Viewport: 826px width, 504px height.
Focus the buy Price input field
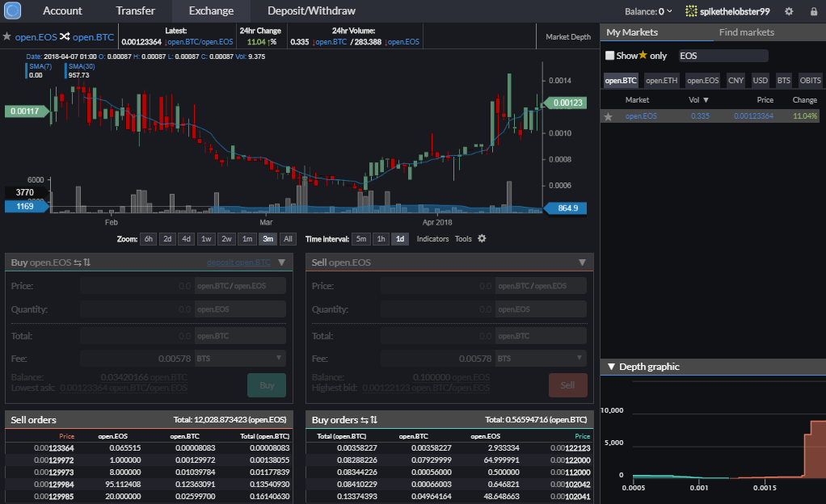coord(137,286)
